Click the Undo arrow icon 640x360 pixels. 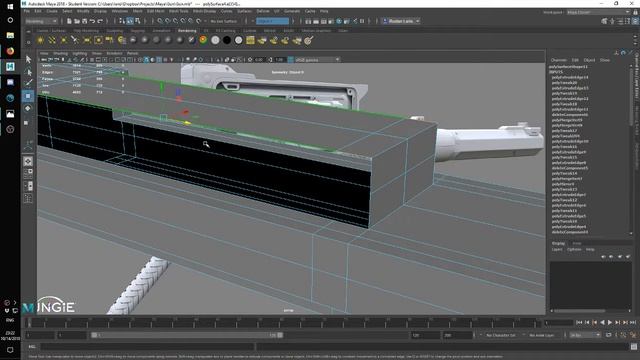point(92,21)
